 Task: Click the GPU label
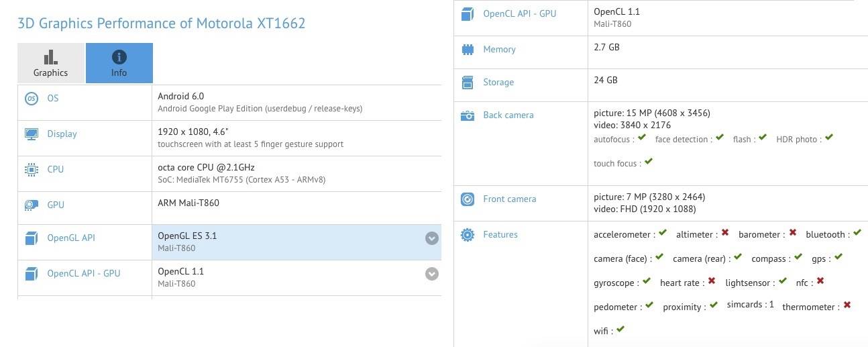pyautogui.click(x=56, y=205)
